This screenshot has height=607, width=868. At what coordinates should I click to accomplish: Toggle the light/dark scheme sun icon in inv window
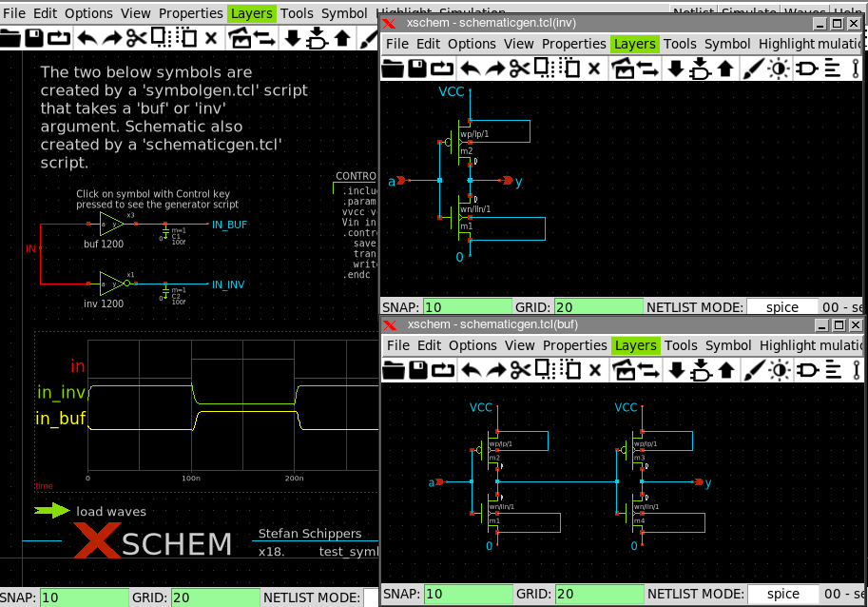click(x=779, y=69)
